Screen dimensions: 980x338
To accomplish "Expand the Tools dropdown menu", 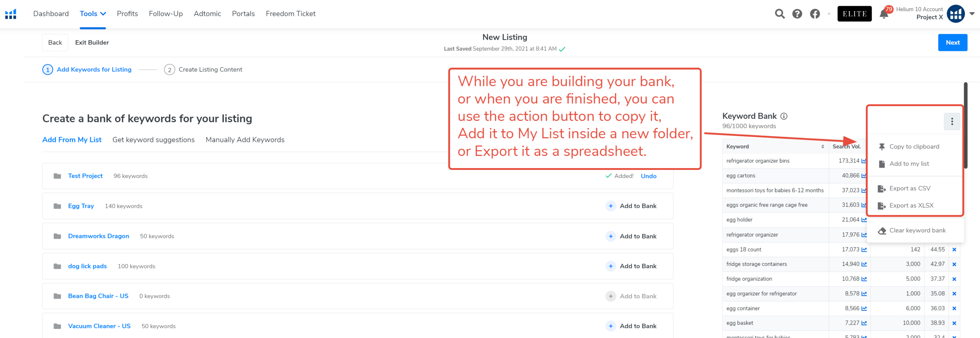I will point(93,14).
